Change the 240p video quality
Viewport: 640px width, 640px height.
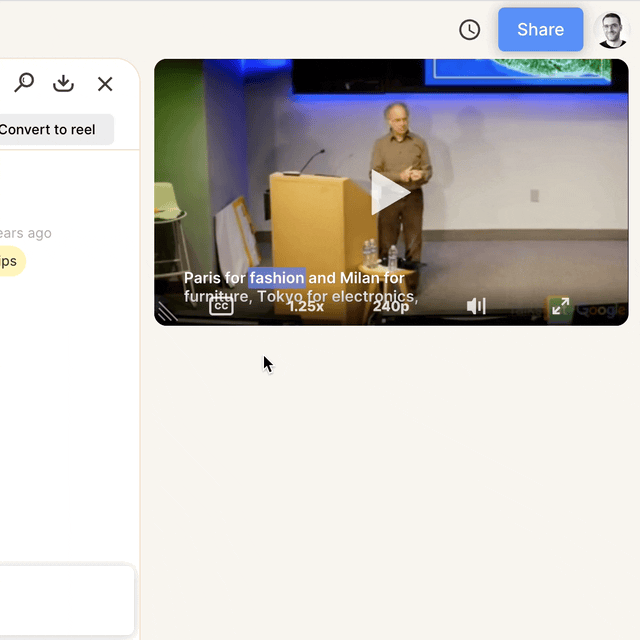point(391,306)
